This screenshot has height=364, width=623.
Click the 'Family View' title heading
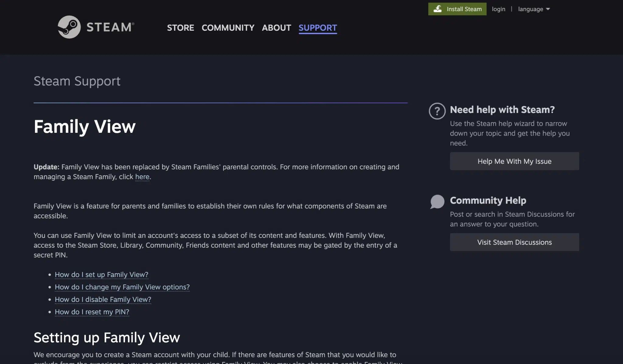(85, 126)
